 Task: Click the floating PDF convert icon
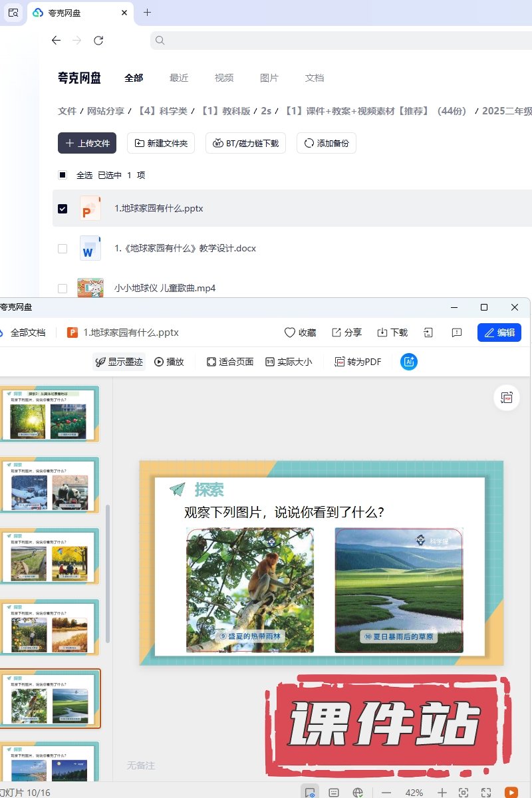pos(507,398)
